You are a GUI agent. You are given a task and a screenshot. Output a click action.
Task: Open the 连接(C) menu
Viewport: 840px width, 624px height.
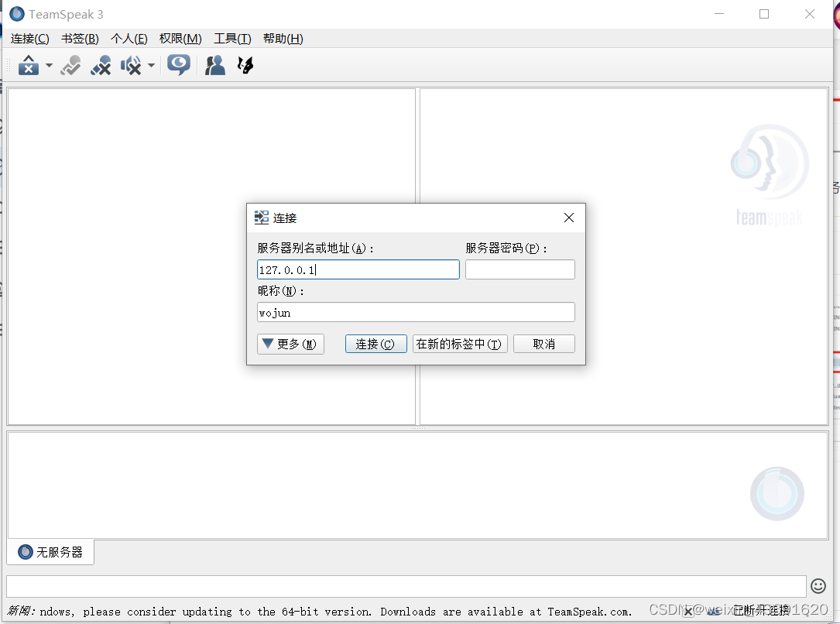pos(30,39)
